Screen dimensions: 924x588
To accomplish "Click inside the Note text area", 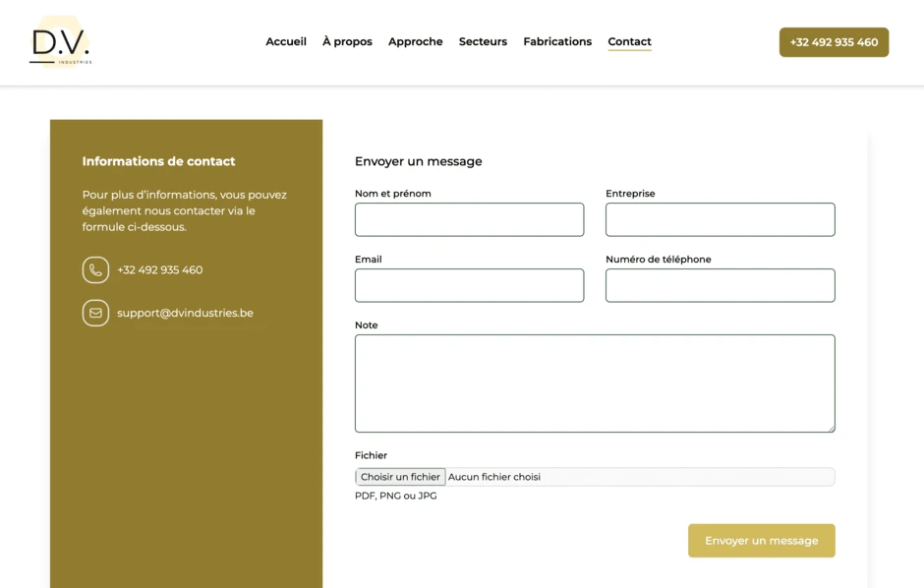I will (x=595, y=382).
